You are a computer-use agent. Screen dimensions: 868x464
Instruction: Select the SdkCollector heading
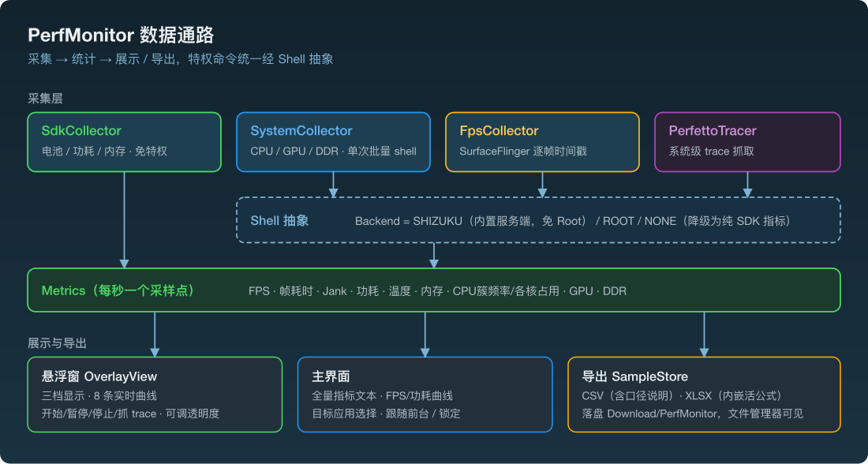(x=81, y=131)
